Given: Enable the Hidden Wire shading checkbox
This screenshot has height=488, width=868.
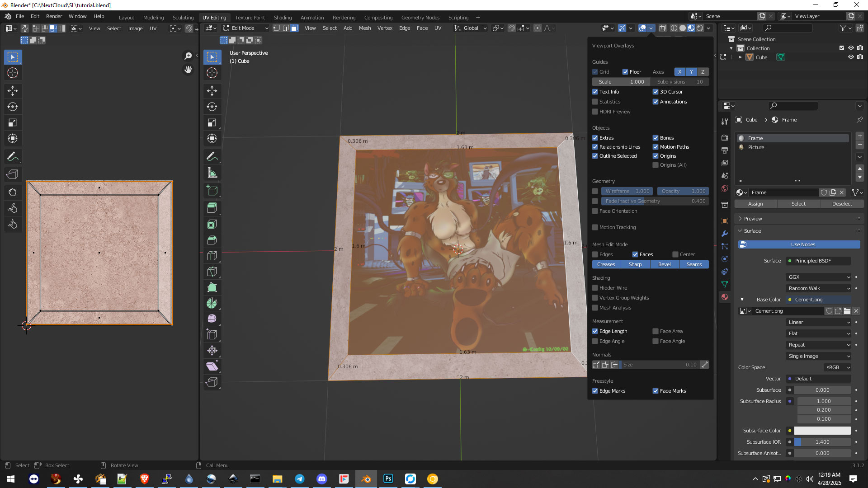Looking at the screenshot, I should pos(595,288).
